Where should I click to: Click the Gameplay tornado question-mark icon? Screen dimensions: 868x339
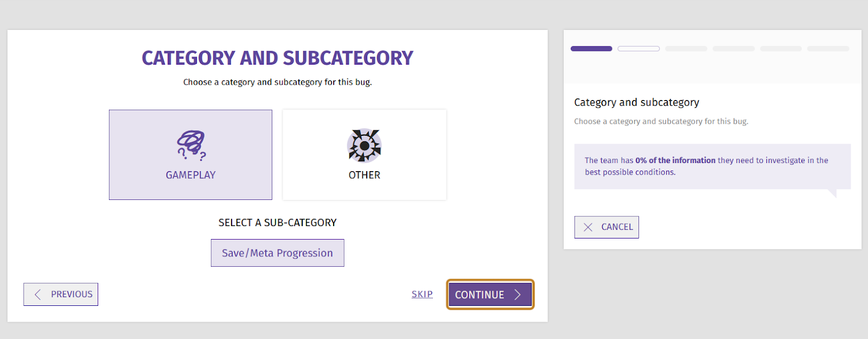click(191, 145)
